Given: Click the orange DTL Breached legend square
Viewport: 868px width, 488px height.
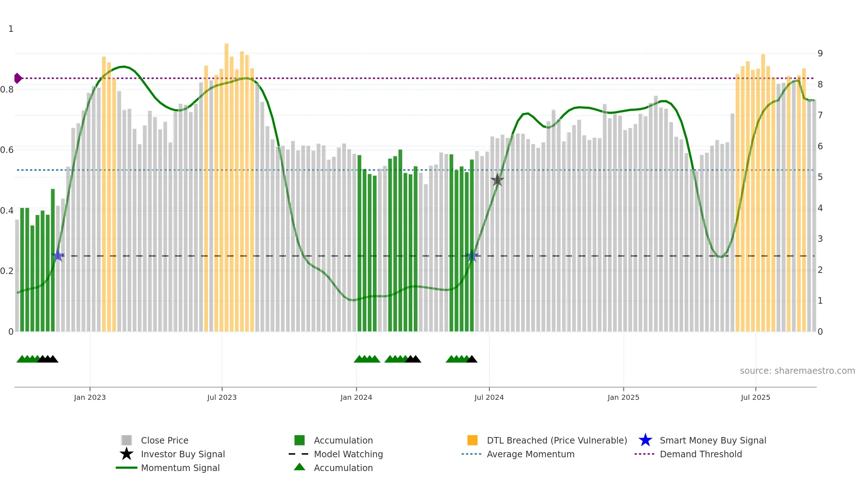Looking at the screenshot, I should (x=472, y=440).
